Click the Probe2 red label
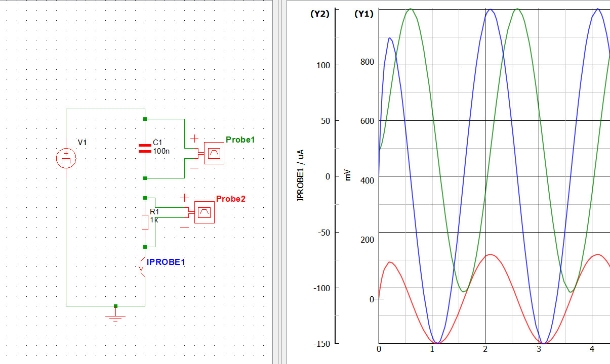This screenshot has height=364, width=610. [x=231, y=199]
